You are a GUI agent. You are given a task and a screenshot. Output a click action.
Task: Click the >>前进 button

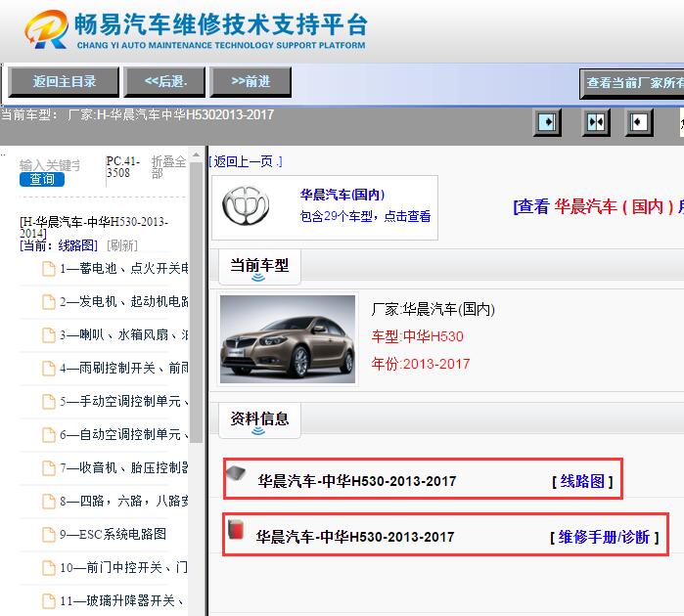click(x=251, y=81)
